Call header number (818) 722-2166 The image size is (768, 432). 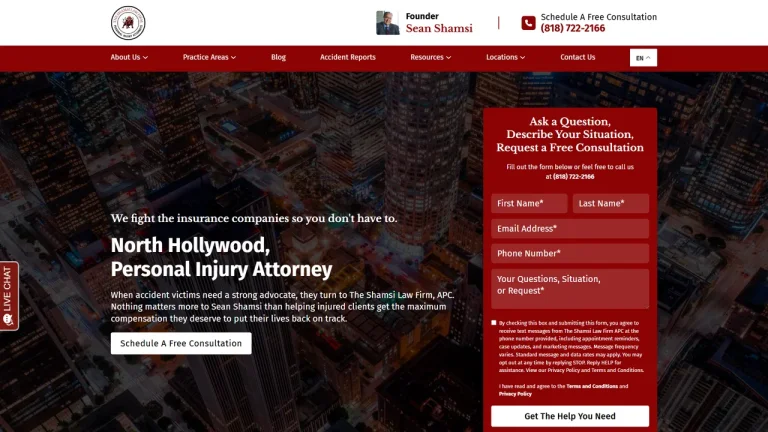click(x=573, y=28)
